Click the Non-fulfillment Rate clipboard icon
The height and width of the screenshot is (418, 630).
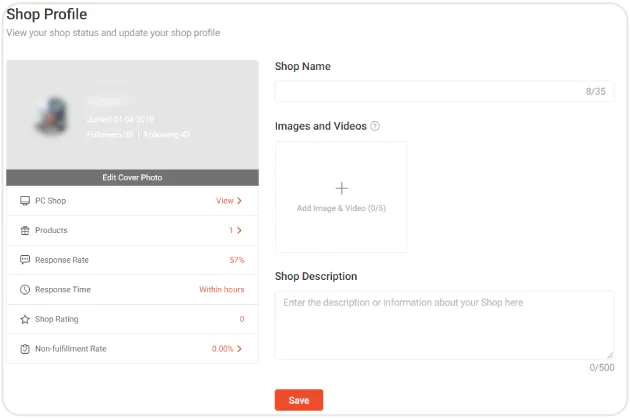[25, 349]
